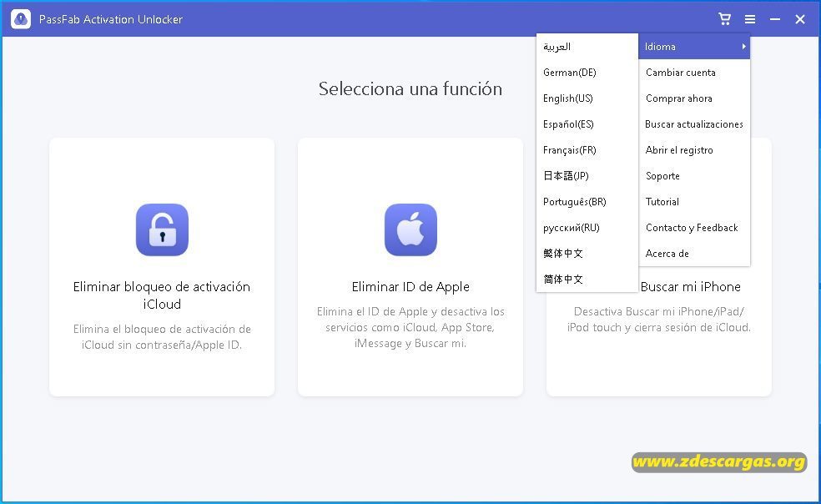Screen dimensions: 821x504
Task: Choose Cambiar cuenta from the menu
Action: tap(694, 73)
